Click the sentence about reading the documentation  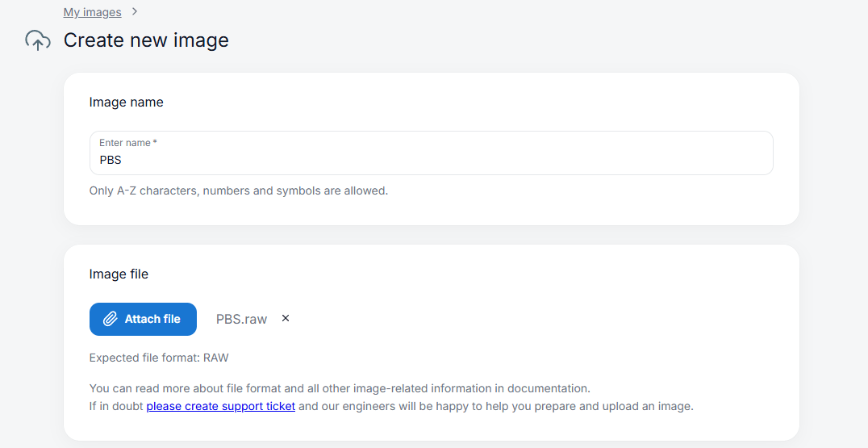[339, 388]
